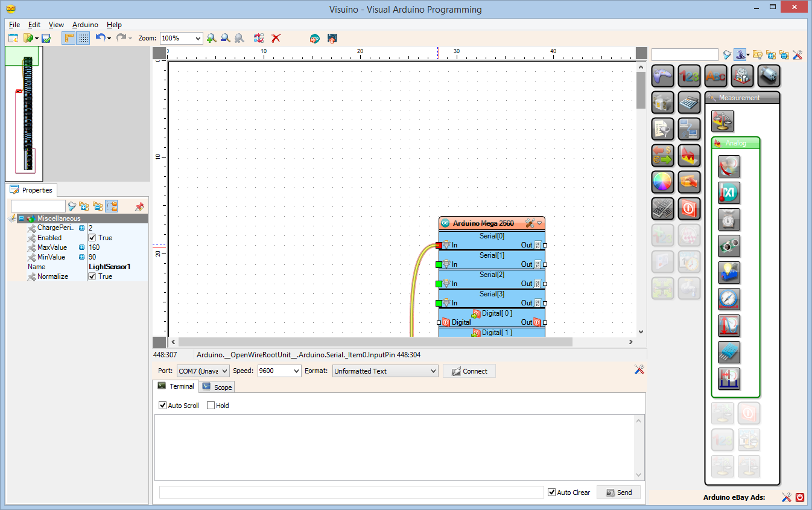Viewport: 812px width, 510px height.
Task: Open the Arduino menu
Action: point(85,25)
